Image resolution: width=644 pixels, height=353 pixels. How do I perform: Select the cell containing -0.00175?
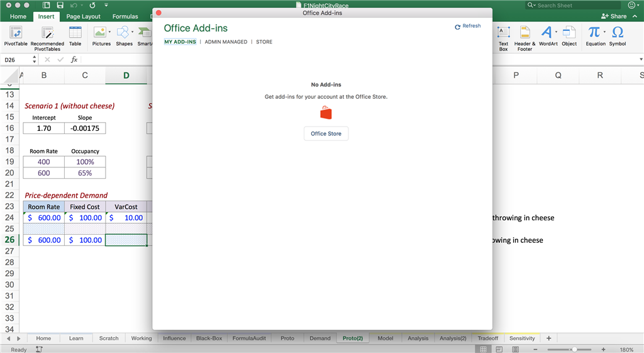point(85,128)
